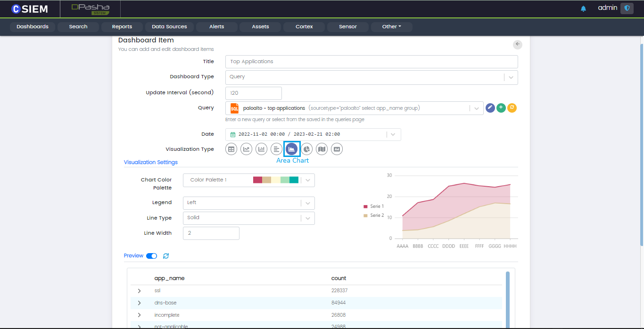Choose the pie chart visualization icon
644x329 pixels.
point(307,149)
